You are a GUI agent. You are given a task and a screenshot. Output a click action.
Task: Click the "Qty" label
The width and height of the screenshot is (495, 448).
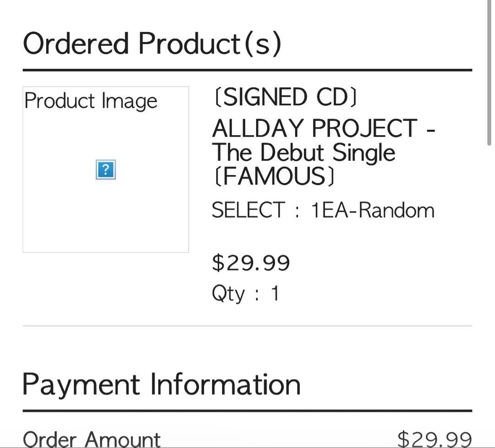pos(228,294)
